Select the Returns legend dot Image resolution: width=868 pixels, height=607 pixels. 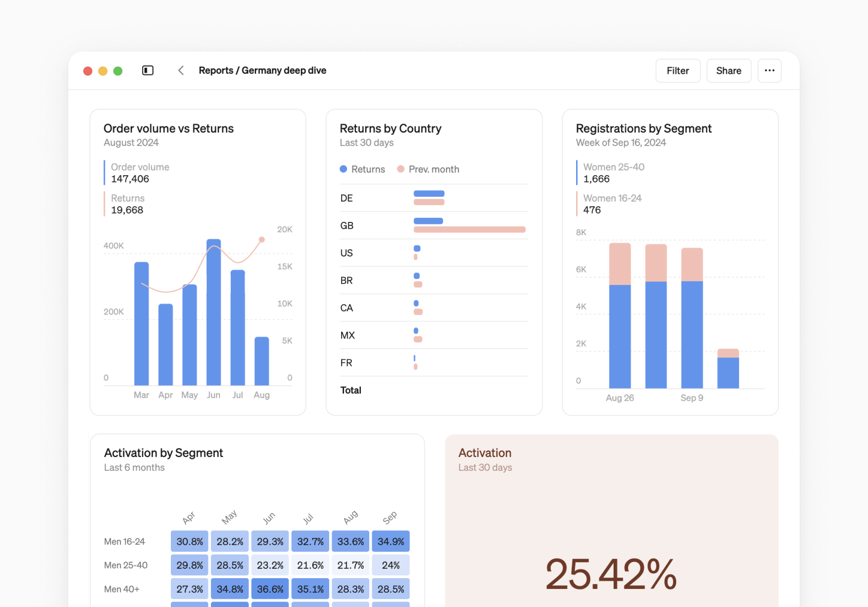343,169
